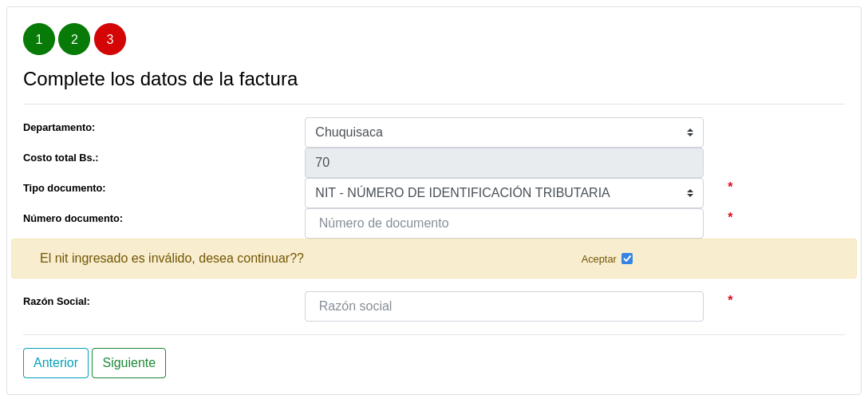The image size is (868, 399).
Task: Click the "Complete los datos de la factura" heading
Action: (x=160, y=79)
